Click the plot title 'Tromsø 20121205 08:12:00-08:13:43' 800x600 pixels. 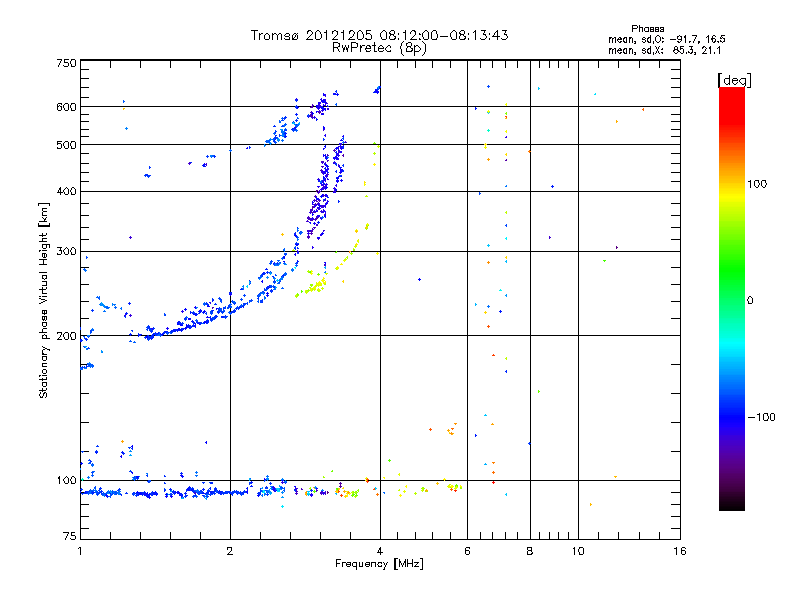(x=379, y=35)
